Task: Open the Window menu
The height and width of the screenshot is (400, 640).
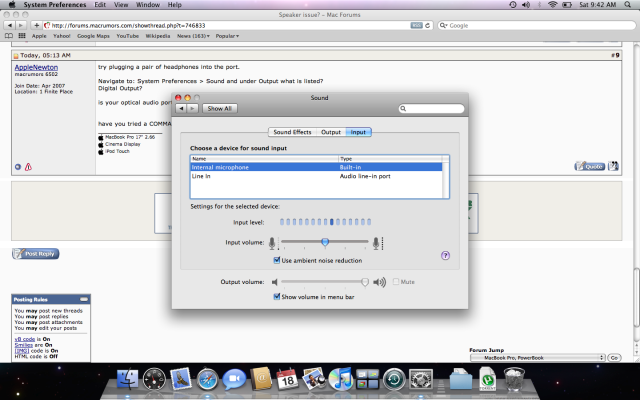Action: coord(148,4)
